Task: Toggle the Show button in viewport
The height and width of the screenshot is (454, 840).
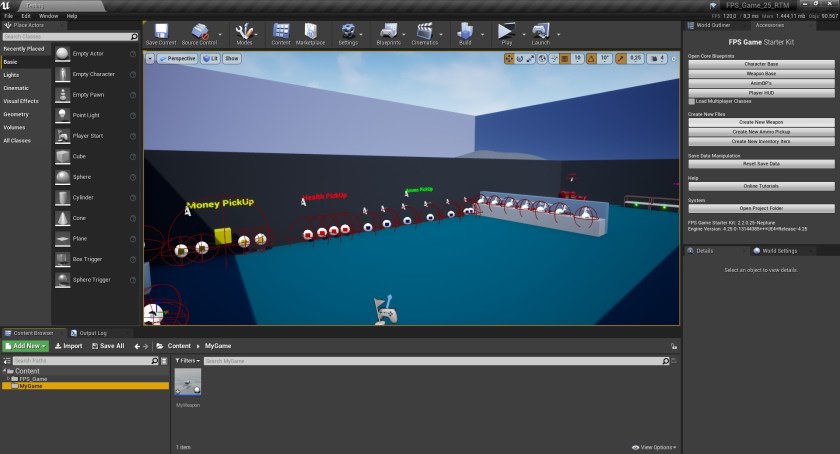Action: [x=231, y=59]
